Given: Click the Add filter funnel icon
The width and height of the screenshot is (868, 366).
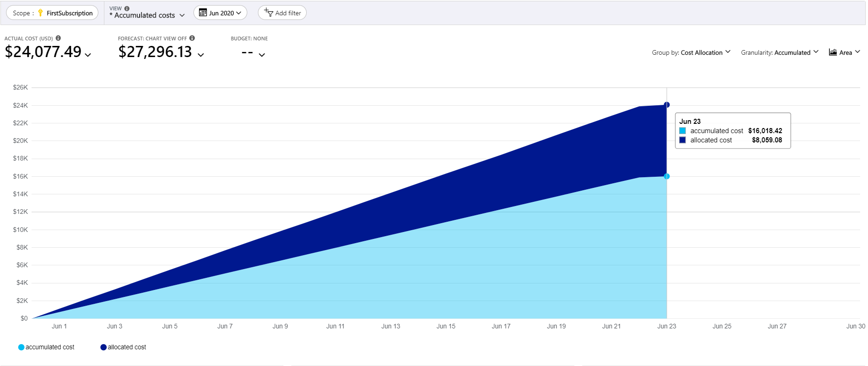Looking at the screenshot, I should tap(268, 13).
